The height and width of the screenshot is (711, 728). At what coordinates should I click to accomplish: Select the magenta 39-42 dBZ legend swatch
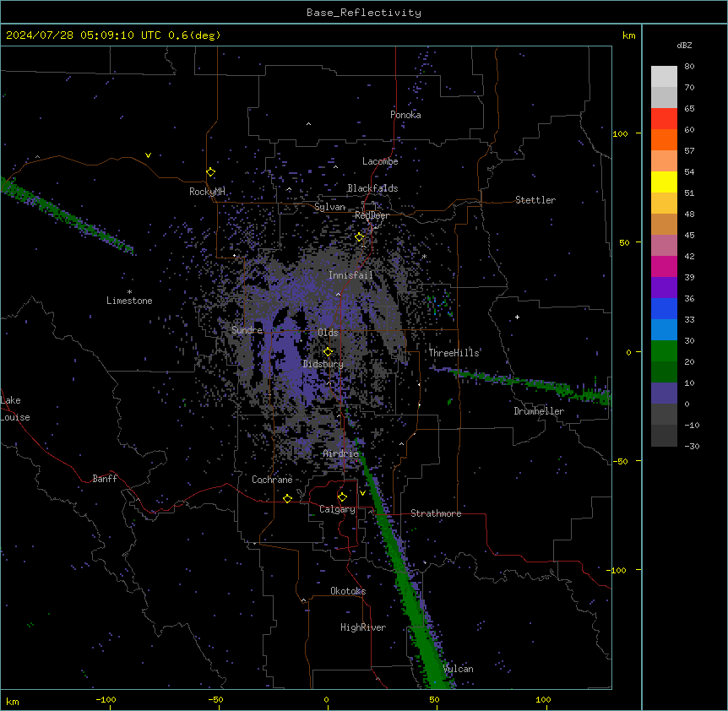(664, 266)
